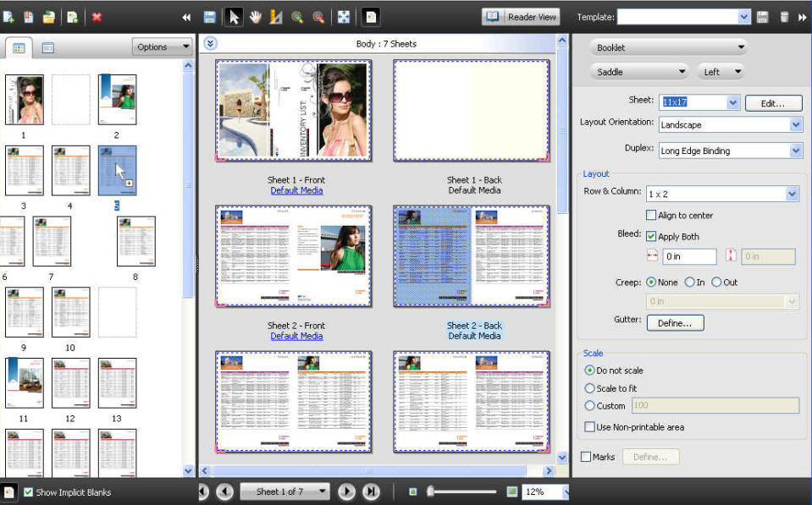The image size is (812, 505).
Task: Open the Options dropdown in the pages panel
Action: coord(161,47)
